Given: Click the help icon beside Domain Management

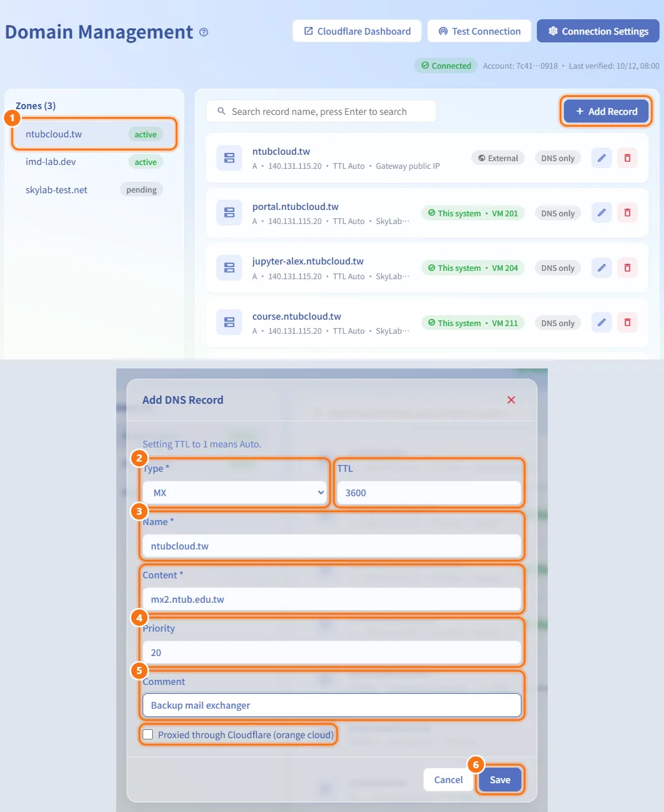Looking at the screenshot, I should pos(204,32).
